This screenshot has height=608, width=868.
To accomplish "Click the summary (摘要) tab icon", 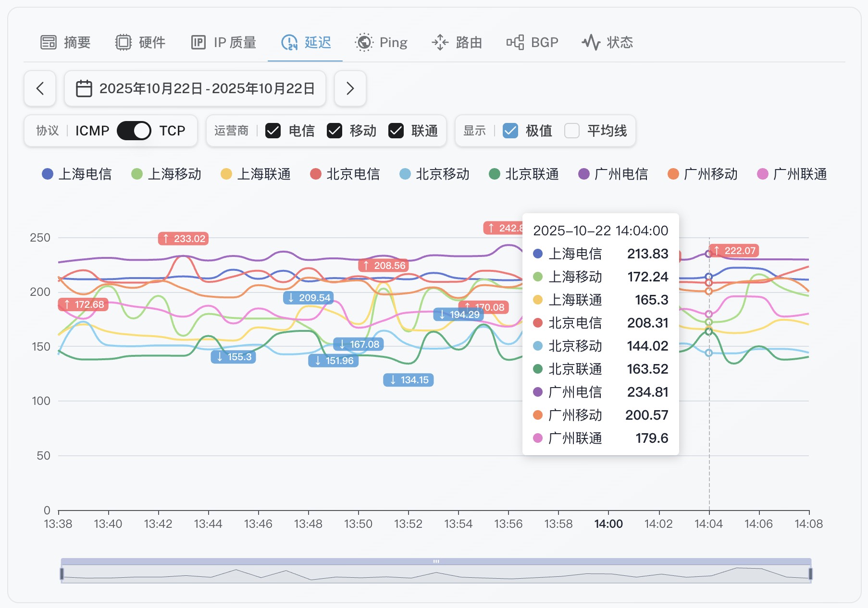I will tap(48, 42).
